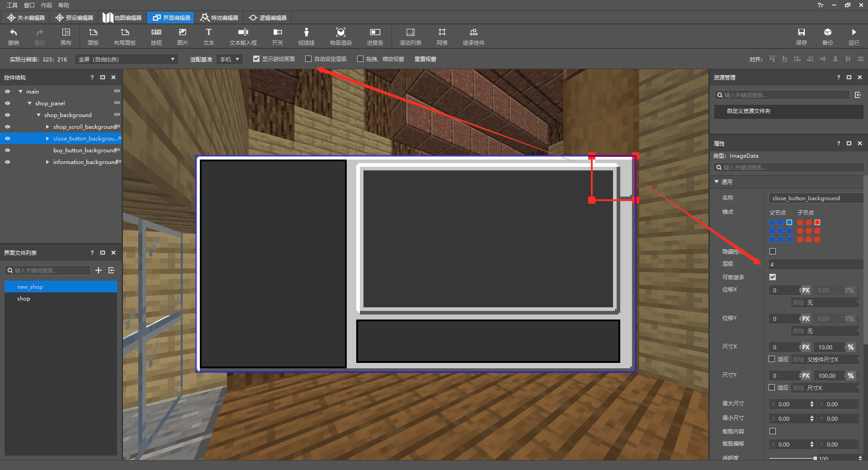Add a scroll list (滚动列表) control

(x=410, y=37)
